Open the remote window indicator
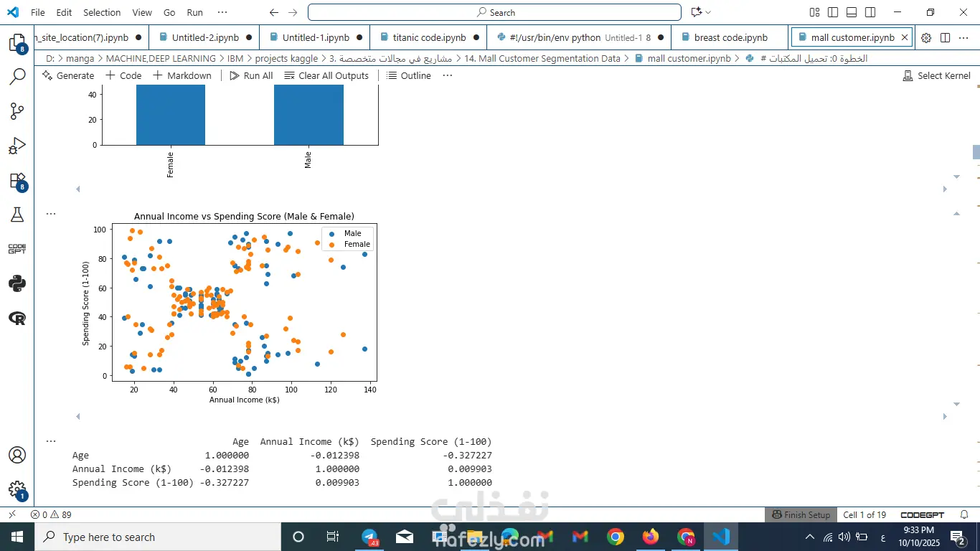Image resolution: width=980 pixels, height=551 pixels. coord(12,514)
